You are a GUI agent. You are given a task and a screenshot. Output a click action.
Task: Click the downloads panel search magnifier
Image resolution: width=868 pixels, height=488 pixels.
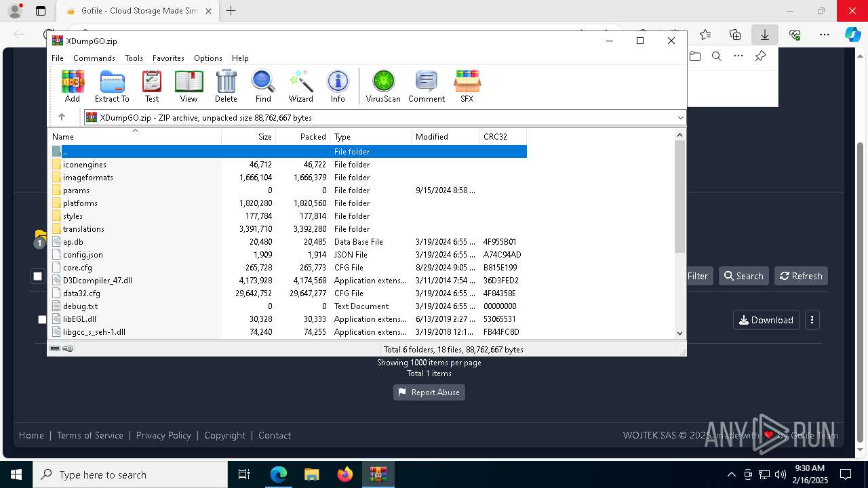pyautogui.click(x=717, y=56)
